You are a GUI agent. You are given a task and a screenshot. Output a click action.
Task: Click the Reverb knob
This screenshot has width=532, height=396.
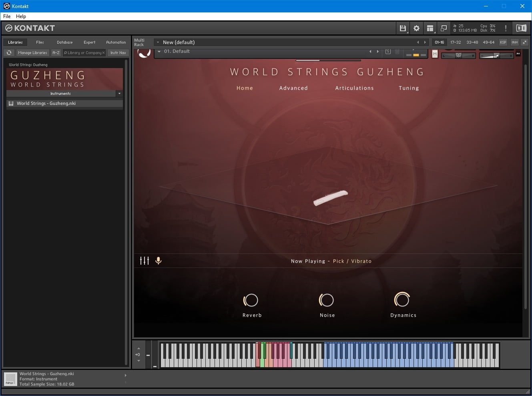[x=251, y=300]
